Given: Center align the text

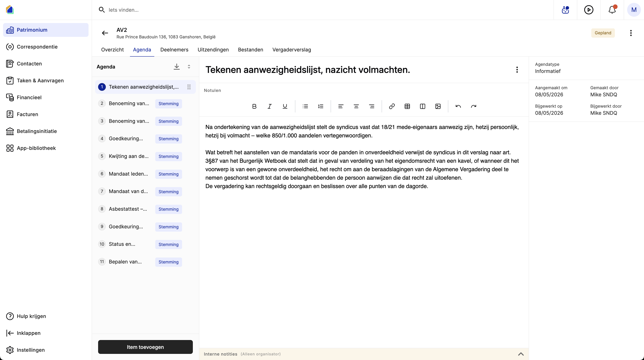Looking at the screenshot, I should click(356, 106).
